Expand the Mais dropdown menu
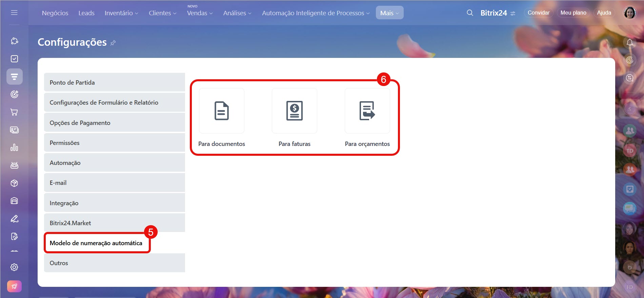The image size is (644, 298). [x=389, y=13]
